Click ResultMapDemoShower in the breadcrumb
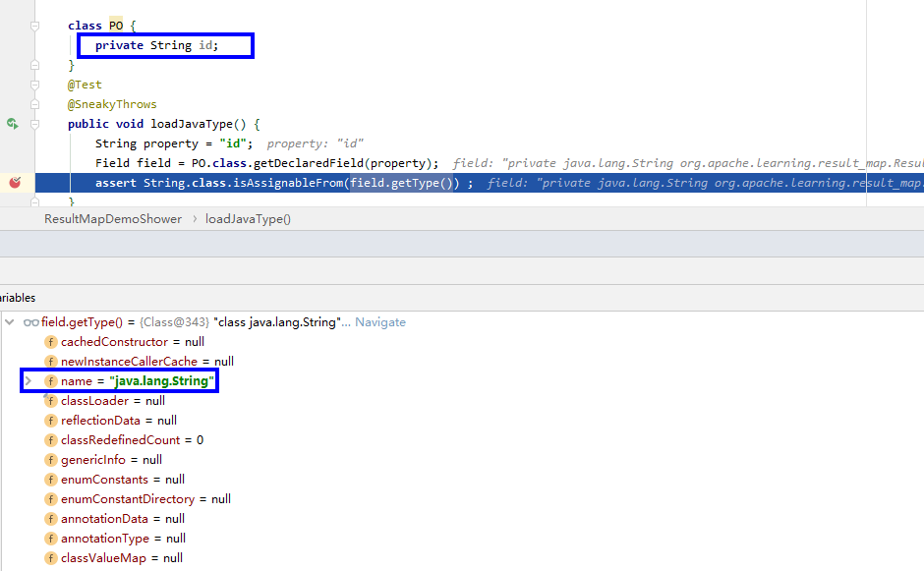This screenshot has height=571, width=924. (x=113, y=219)
